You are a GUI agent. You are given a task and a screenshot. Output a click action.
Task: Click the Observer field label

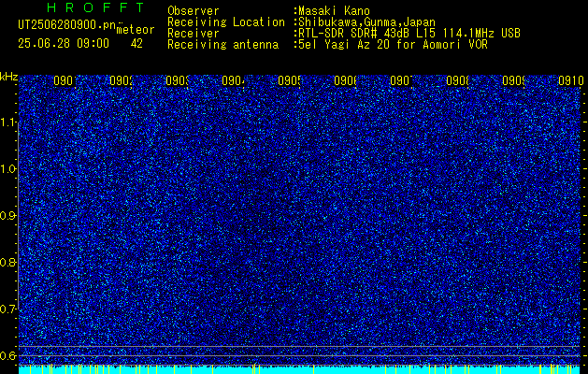point(194,10)
